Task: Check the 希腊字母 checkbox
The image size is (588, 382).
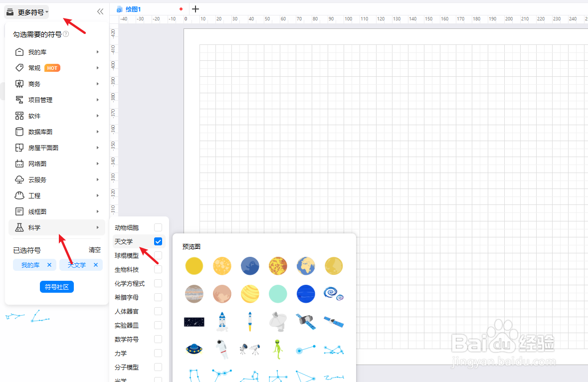Action: point(158,297)
